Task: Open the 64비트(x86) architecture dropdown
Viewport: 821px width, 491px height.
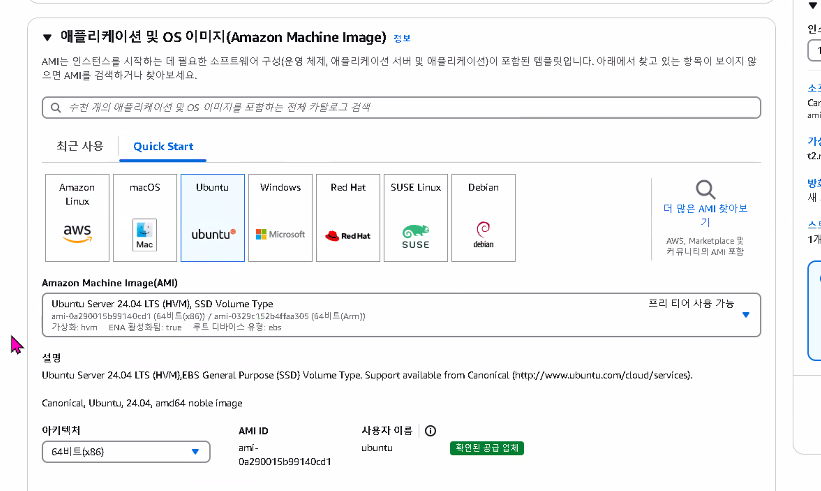Action: pyautogui.click(x=126, y=452)
